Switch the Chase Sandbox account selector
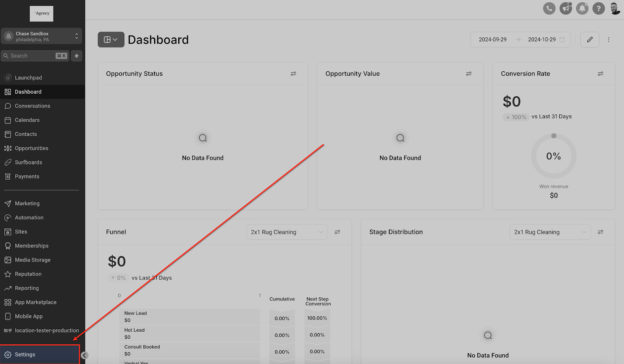This screenshot has height=364, width=624. coord(41,36)
